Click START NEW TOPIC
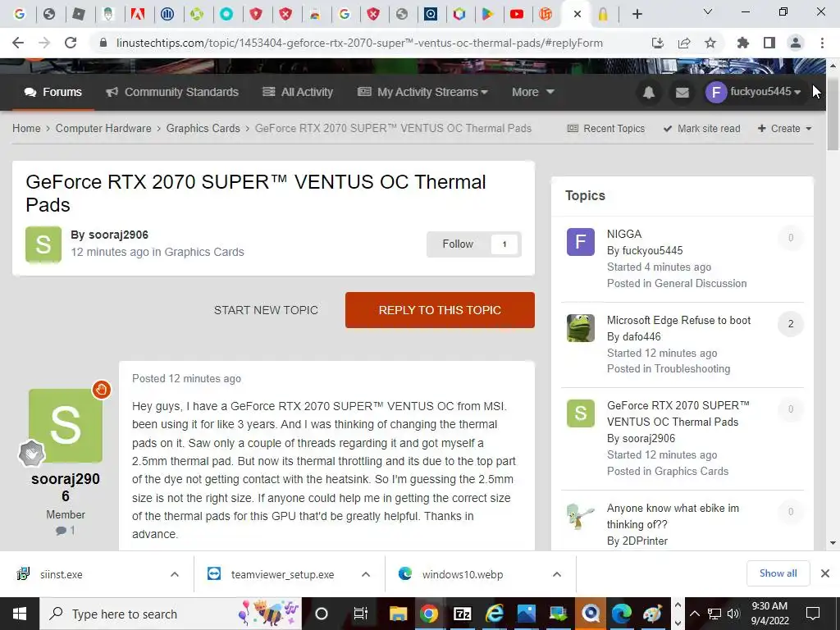 [267, 310]
